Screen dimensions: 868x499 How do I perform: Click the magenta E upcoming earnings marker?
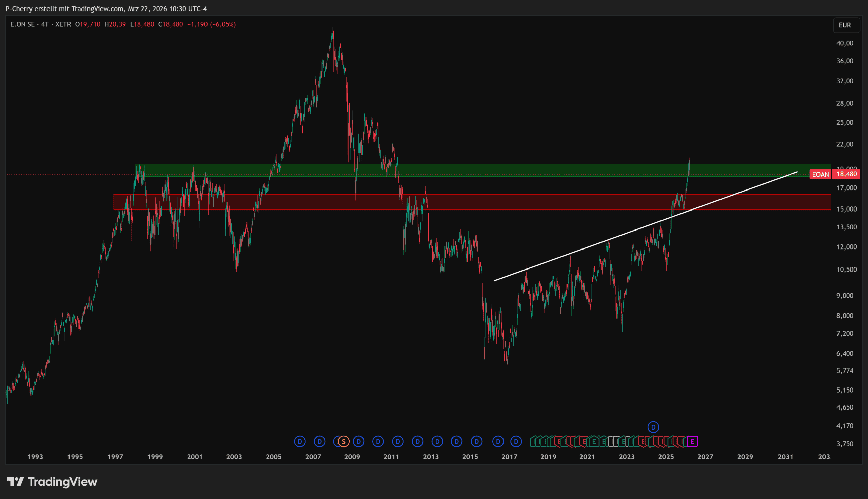click(x=692, y=441)
